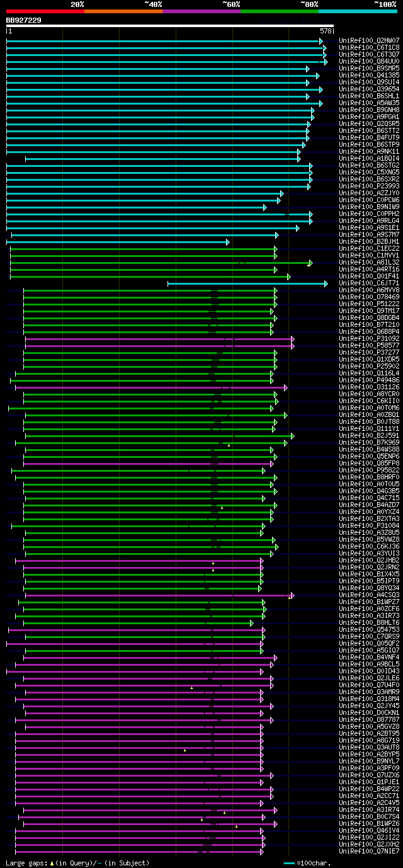Open hit UniRef100_Q2HW07
The image size is (403, 868).
[369, 40]
